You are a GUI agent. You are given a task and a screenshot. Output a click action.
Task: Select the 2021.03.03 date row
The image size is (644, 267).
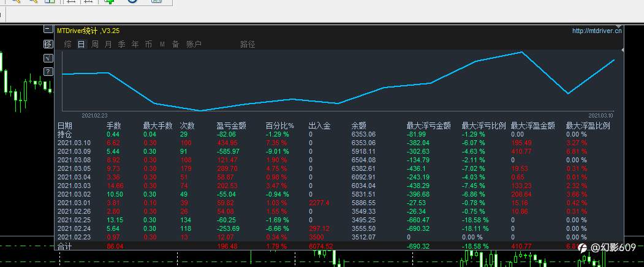click(74, 186)
